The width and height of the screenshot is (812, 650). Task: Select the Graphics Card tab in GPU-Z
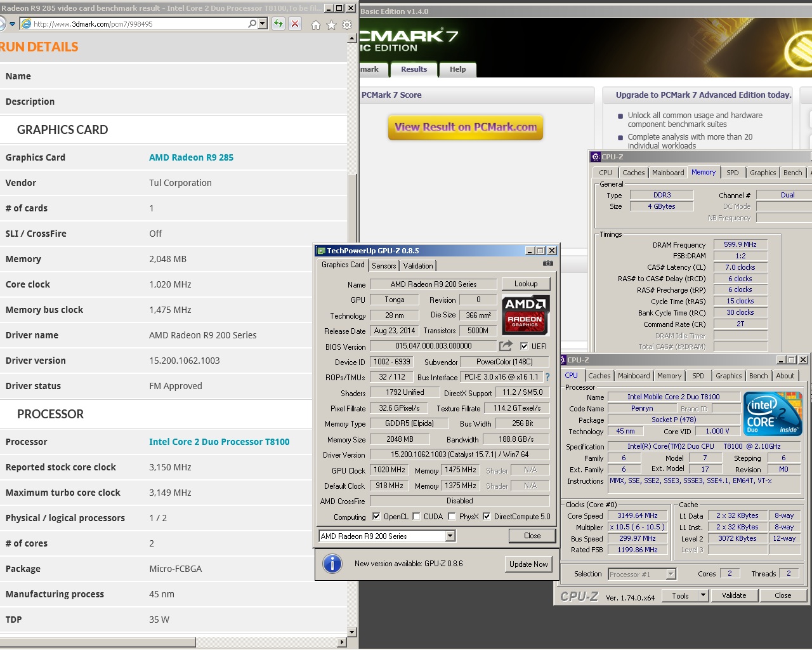coord(343,265)
